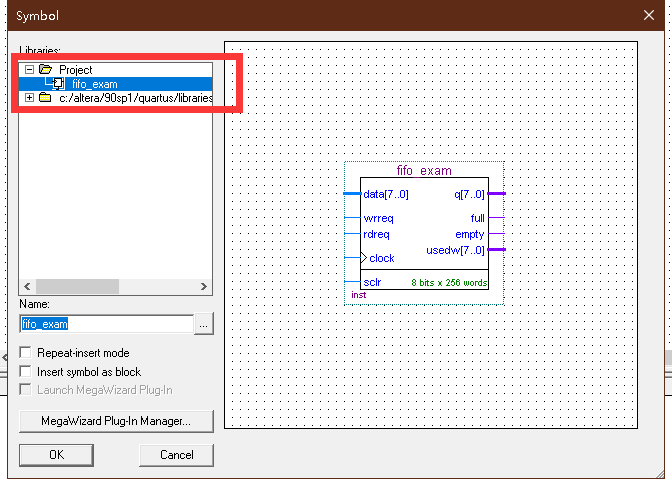Open the symbol file browse (...) button
The image size is (672, 486).
204,324
